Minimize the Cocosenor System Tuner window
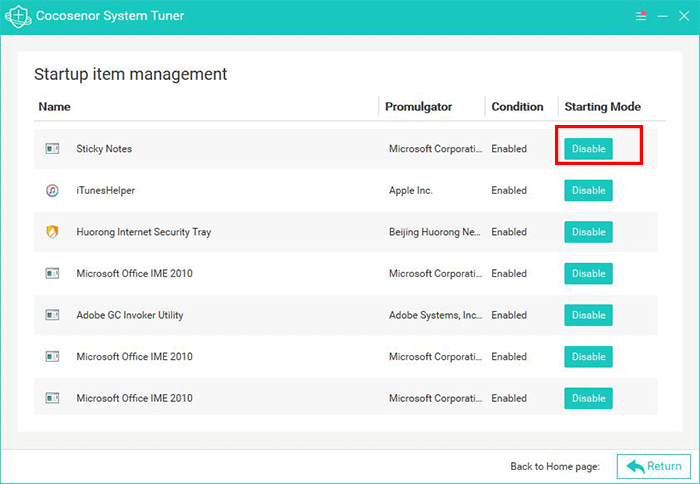Image resolution: width=700 pixels, height=484 pixels. coord(662,16)
